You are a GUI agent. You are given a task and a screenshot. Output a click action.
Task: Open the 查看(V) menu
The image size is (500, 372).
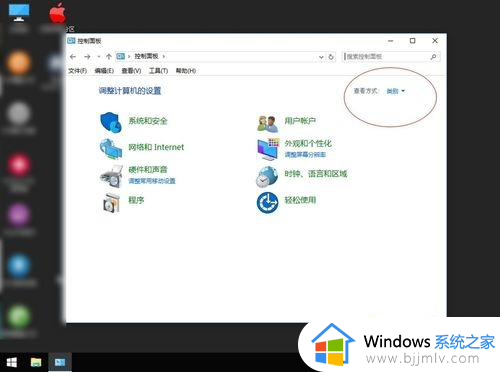131,71
